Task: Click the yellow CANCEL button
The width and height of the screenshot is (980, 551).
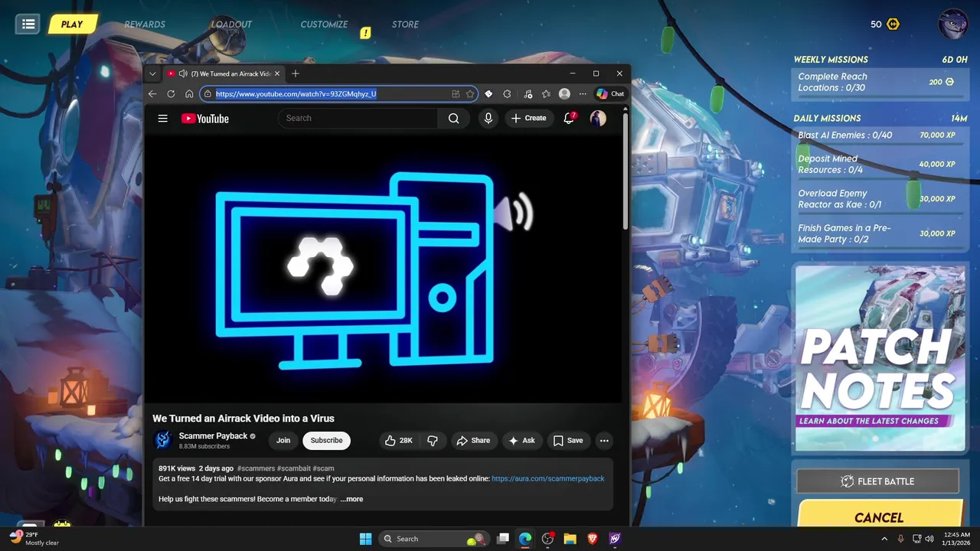Action: [879, 515]
